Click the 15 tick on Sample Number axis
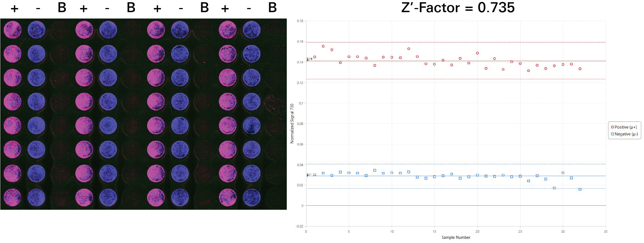The image size is (644, 243). [435, 232]
